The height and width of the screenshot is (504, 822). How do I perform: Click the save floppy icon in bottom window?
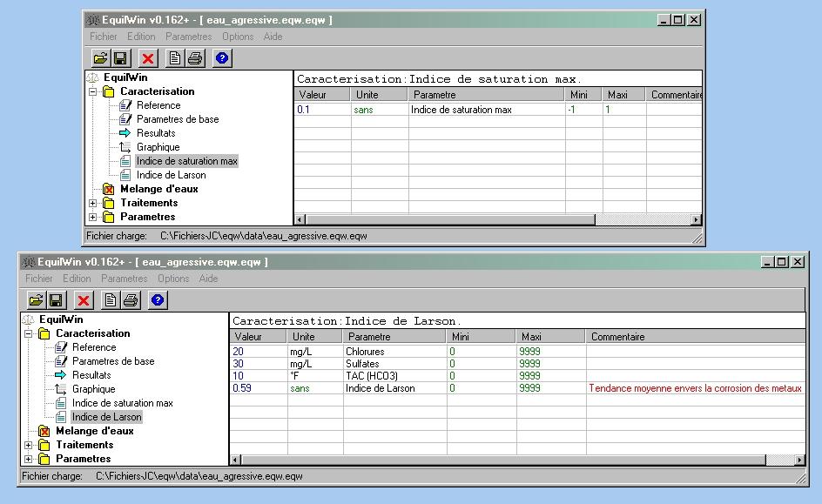tap(56, 300)
